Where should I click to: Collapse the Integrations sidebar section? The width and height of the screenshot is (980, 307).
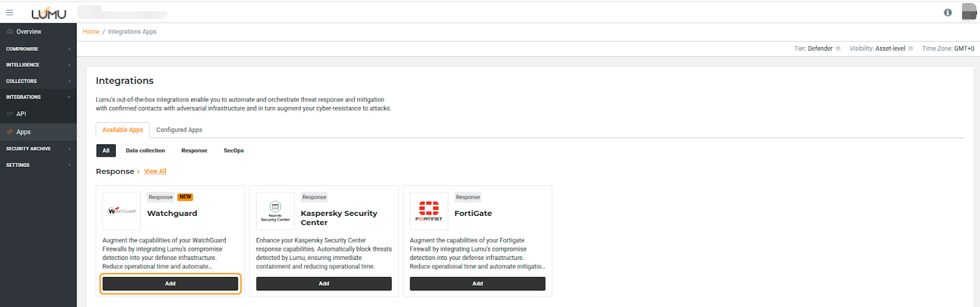click(37, 97)
